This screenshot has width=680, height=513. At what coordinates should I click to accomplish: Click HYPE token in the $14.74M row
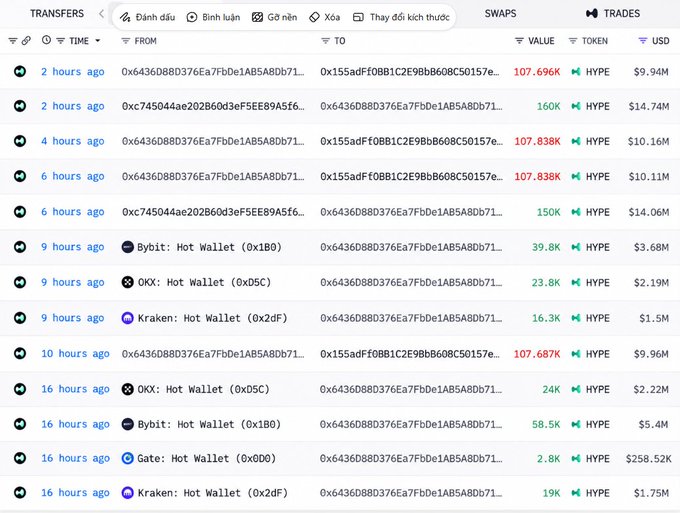pos(598,106)
